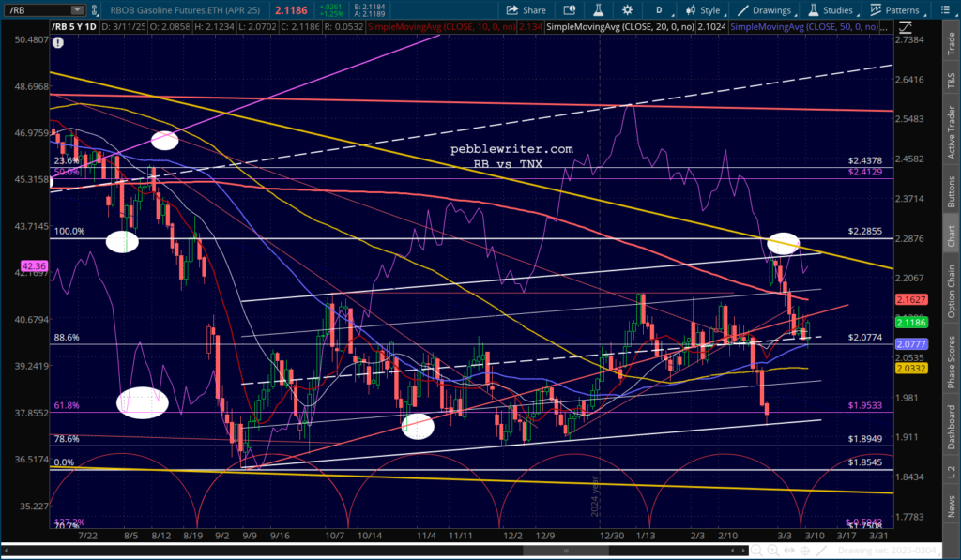The height and width of the screenshot is (560, 961).
Task: Switch to the Trade sidebar tab
Action: coord(952,43)
